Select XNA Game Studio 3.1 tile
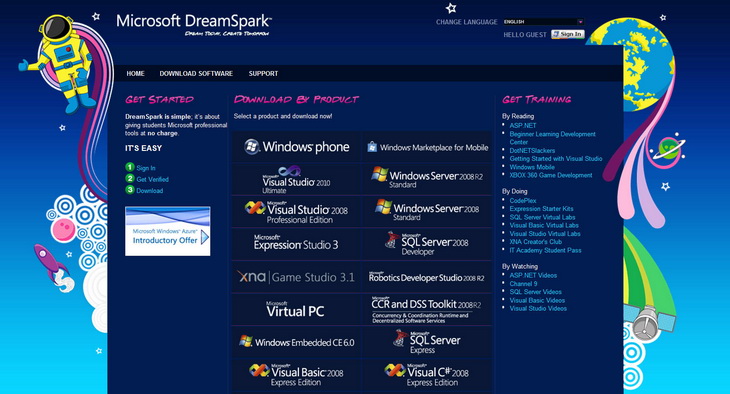730x394 pixels. point(297,277)
